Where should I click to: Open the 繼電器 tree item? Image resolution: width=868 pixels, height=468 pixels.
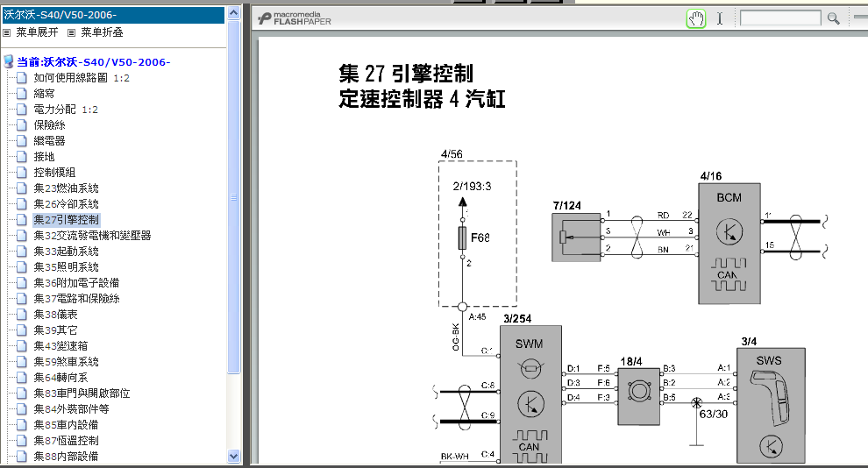[x=49, y=141]
